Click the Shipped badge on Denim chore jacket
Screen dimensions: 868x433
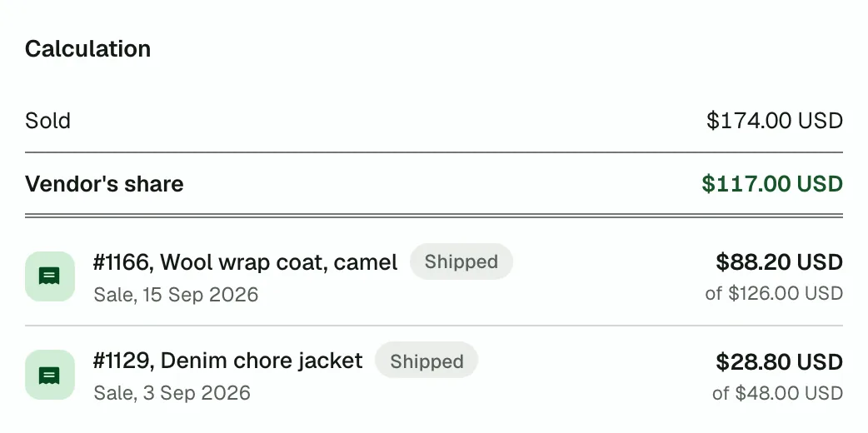(x=427, y=361)
